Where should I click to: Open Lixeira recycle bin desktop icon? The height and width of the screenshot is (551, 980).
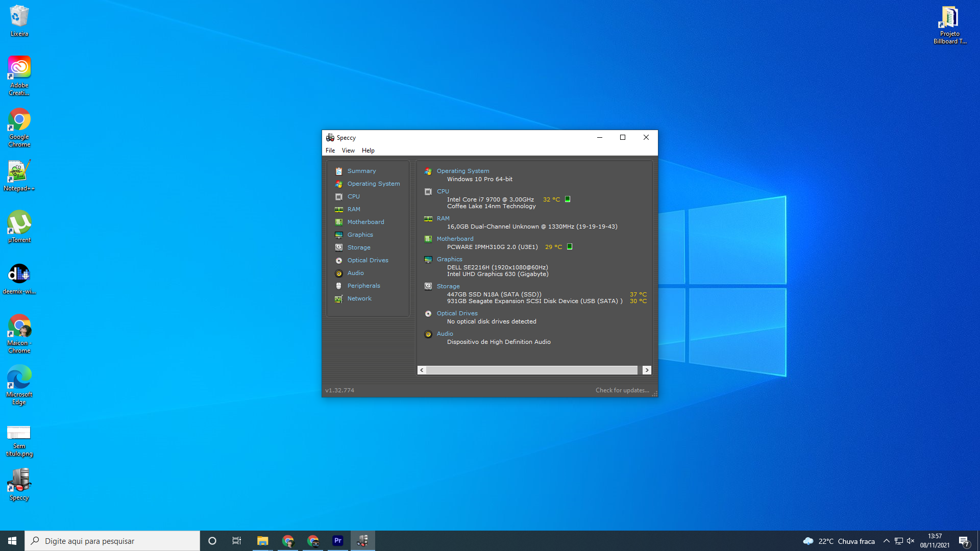pyautogui.click(x=19, y=21)
